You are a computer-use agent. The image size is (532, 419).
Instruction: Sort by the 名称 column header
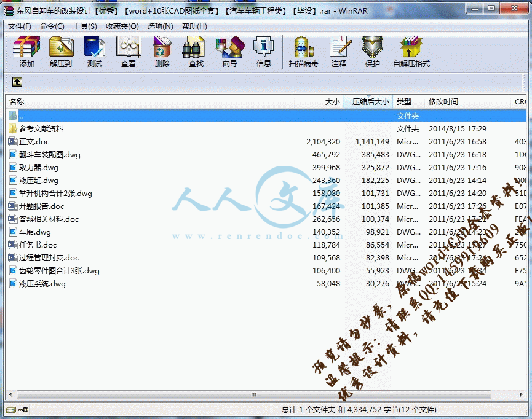coord(149,102)
